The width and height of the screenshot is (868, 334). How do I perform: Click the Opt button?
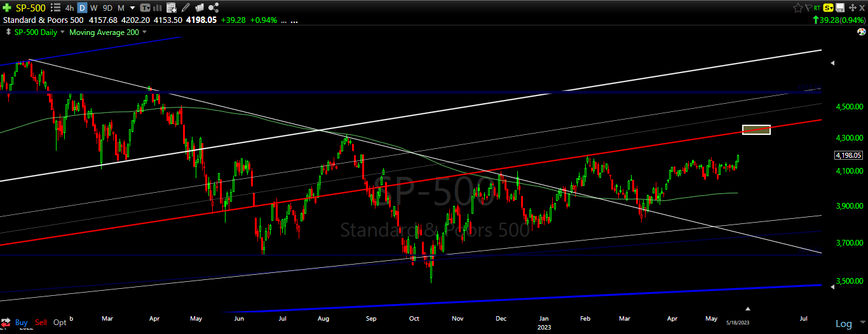coord(60,323)
